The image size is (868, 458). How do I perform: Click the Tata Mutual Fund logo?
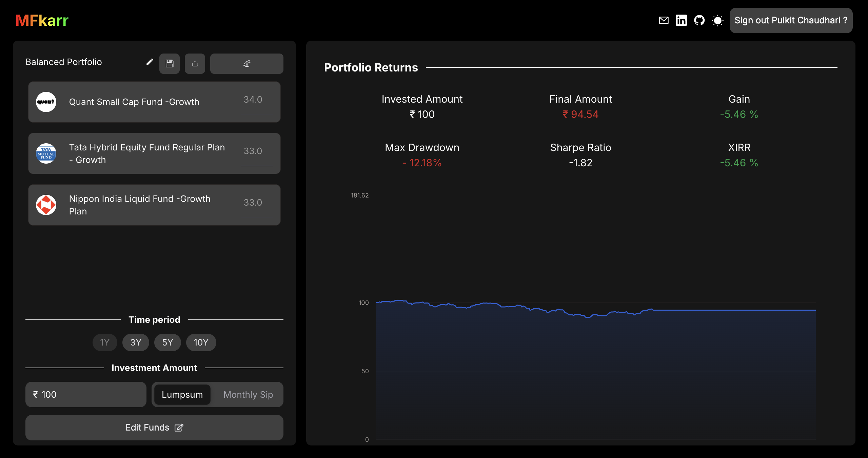tap(46, 153)
